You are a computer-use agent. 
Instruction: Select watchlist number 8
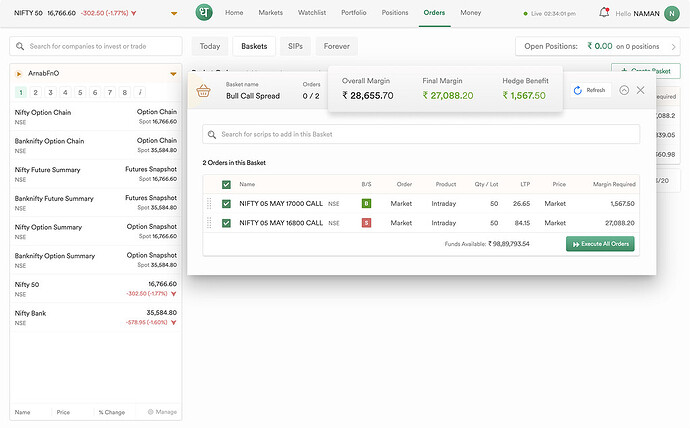125,92
